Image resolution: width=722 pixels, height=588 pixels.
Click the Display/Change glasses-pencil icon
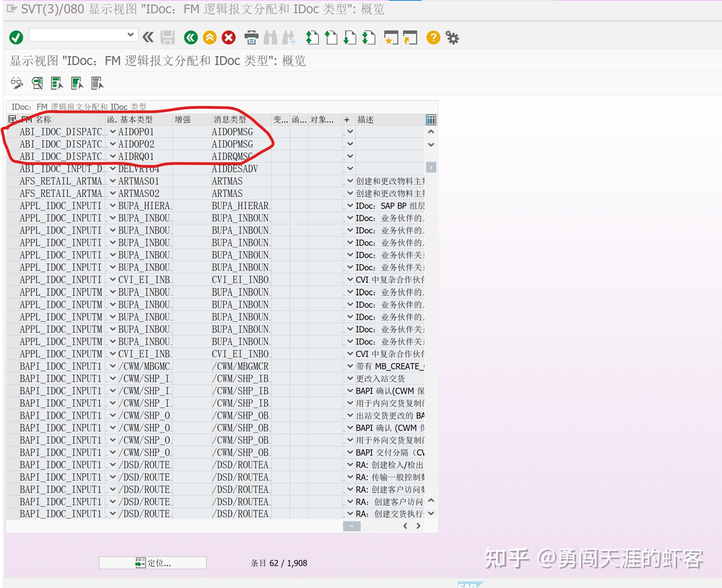point(17,83)
